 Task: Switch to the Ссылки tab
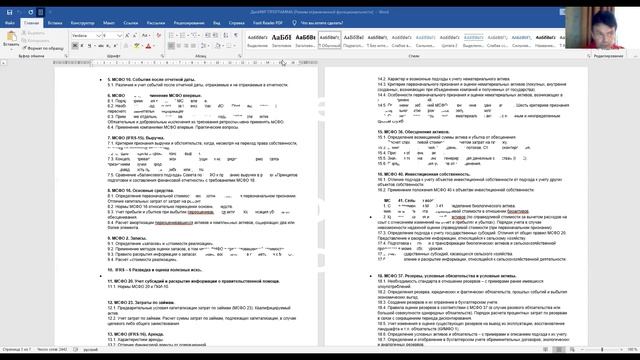coord(131,23)
